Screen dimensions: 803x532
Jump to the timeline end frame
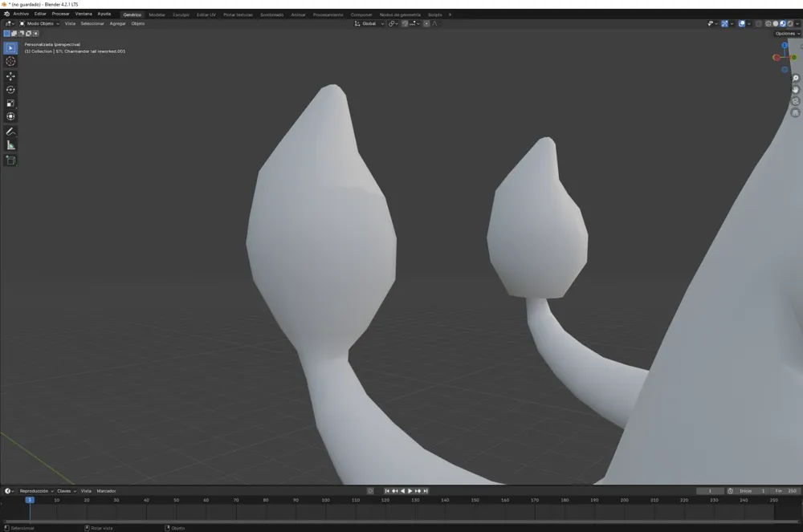click(425, 490)
